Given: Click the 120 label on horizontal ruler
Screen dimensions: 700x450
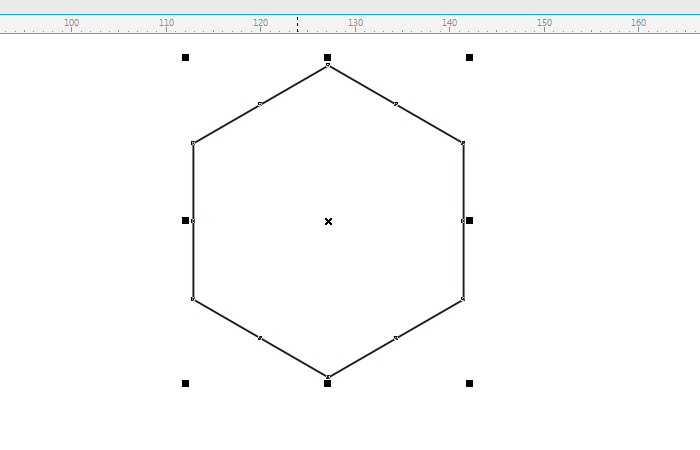Looking at the screenshot, I should click(x=261, y=22).
